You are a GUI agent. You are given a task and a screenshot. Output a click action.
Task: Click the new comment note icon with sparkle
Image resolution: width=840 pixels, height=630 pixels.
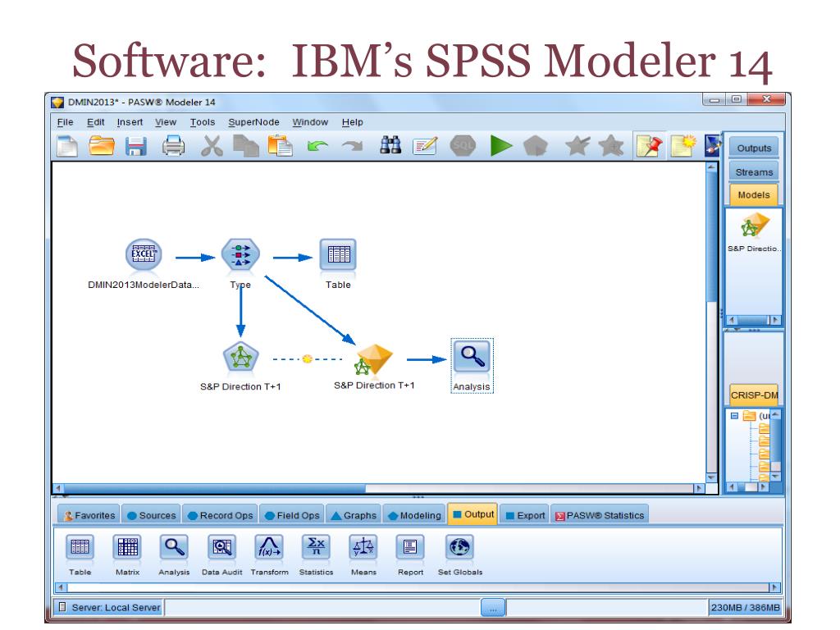[x=683, y=146]
